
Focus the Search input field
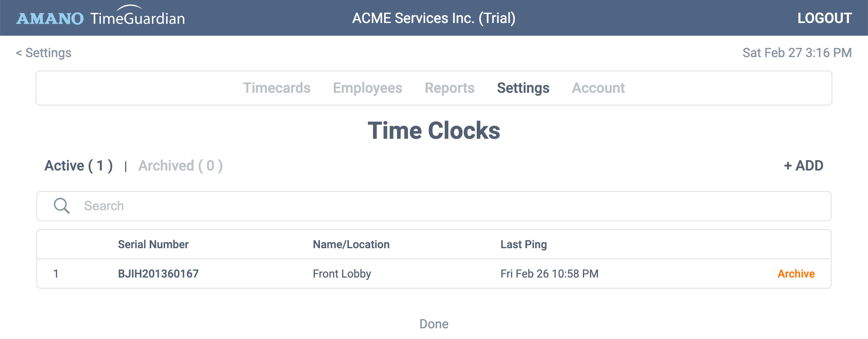coord(434,206)
